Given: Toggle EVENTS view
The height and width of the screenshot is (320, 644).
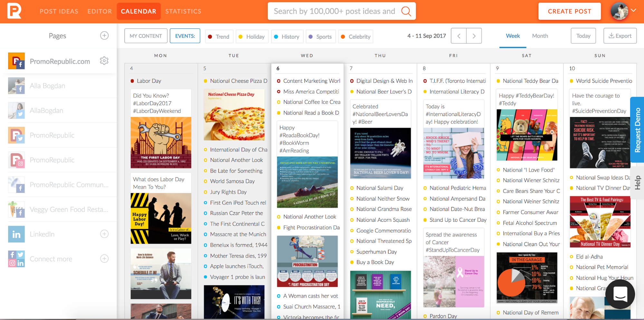Looking at the screenshot, I should (x=185, y=36).
